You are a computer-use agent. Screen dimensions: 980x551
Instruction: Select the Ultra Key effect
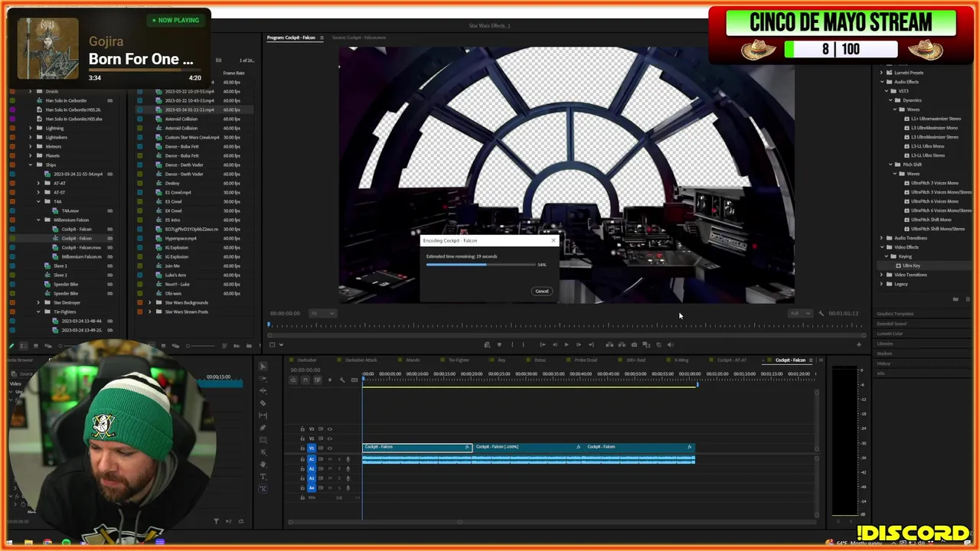point(913,266)
